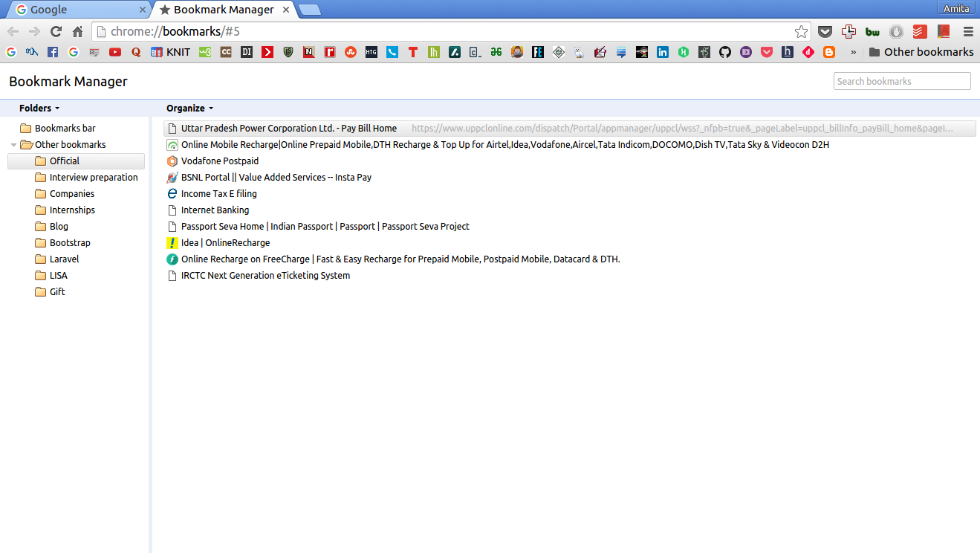Click the GitHub bookmark icon
Image resolution: width=980 pixels, height=553 pixels.
click(x=725, y=52)
